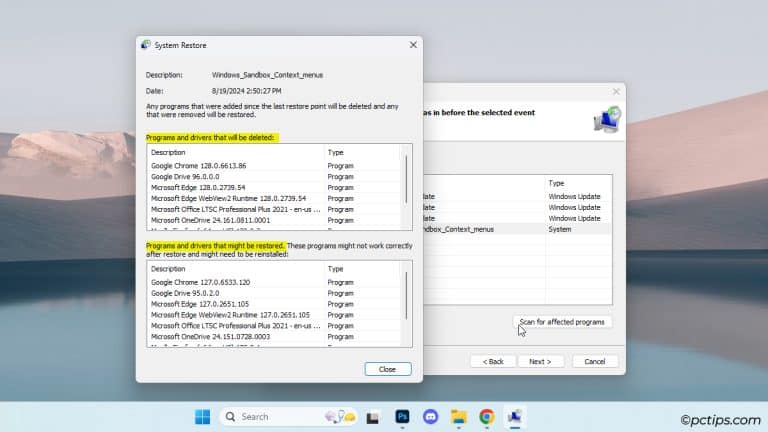Open Discord from the taskbar

tap(430, 416)
